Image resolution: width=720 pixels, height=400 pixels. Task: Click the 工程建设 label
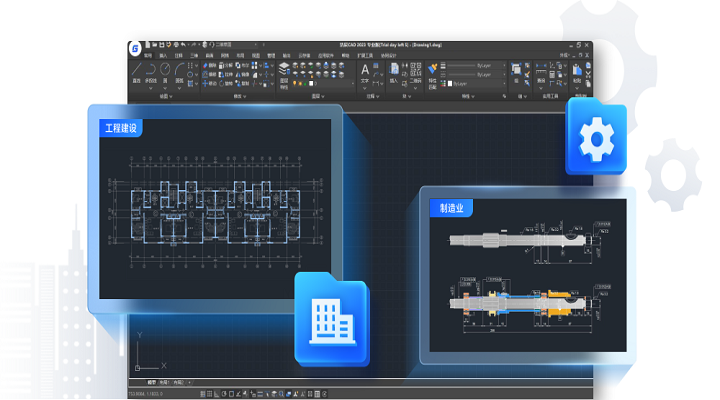click(122, 129)
